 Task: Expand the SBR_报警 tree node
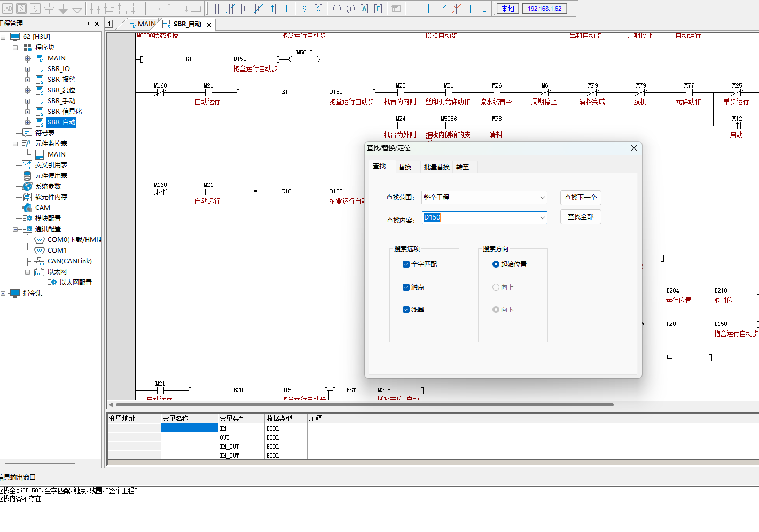[27, 80]
